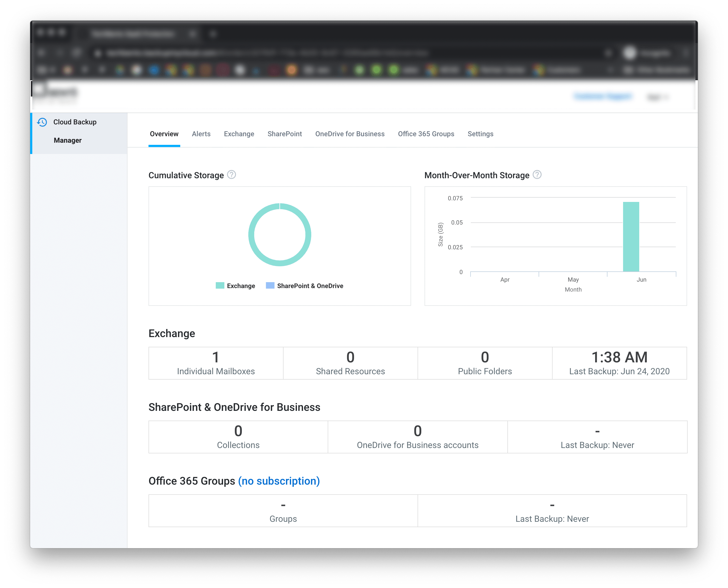
Task: Go to the OneDrive for Business tab
Action: point(350,134)
